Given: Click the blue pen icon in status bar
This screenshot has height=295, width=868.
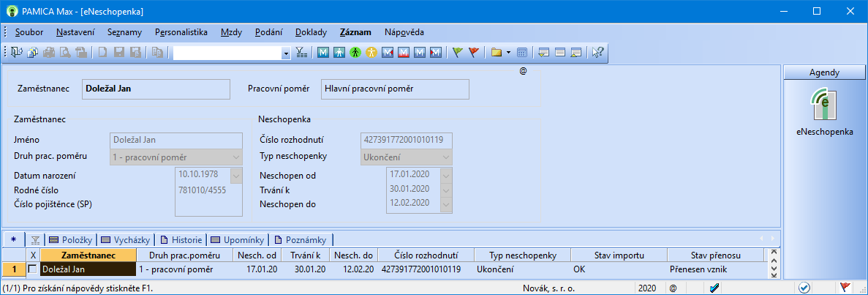Looking at the screenshot, I should (x=714, y=288).
